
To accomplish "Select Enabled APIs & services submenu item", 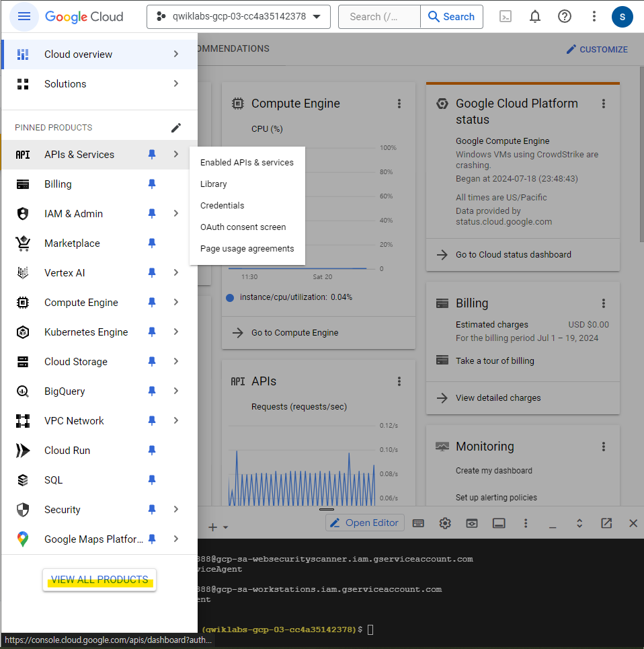I will pos(247,163).
